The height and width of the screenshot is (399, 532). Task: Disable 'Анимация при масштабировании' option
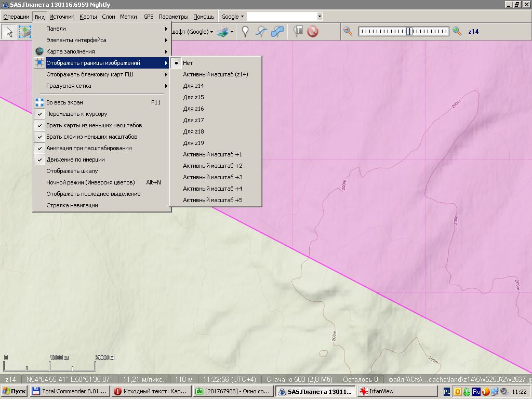(x=88, y=148)
